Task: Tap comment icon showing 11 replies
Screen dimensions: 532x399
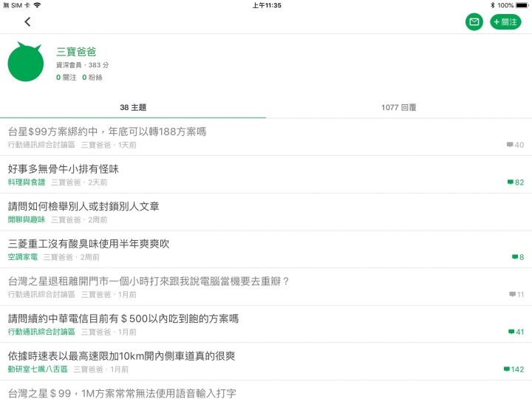Action: [516, 295]
